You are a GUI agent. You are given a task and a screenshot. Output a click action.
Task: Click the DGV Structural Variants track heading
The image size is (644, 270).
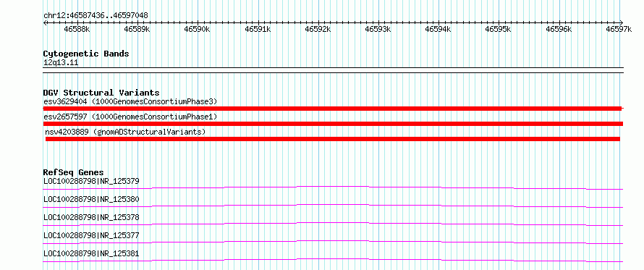pyautogui.click(x=101, y=93)
